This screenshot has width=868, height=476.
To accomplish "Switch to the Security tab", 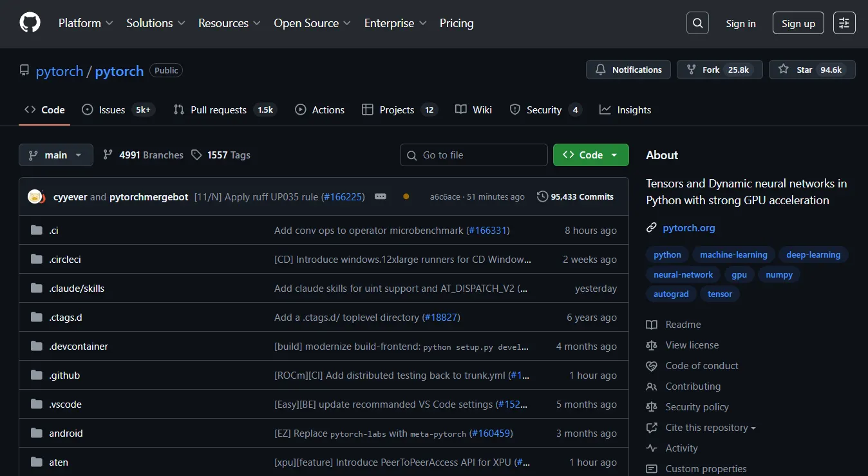I will tap(545, 109).
